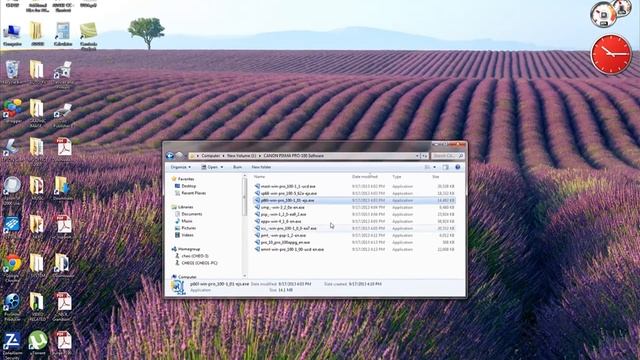This screenshot has height=360, width=640.
Task: Click the navigation pane scrollbar thumb
Action: tap(244, 197)
